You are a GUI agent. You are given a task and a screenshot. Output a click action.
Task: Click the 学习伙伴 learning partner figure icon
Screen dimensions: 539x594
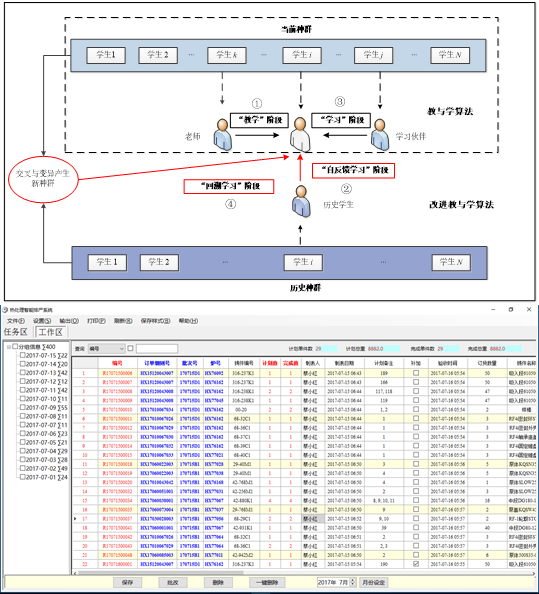click(x=380, y=135)
